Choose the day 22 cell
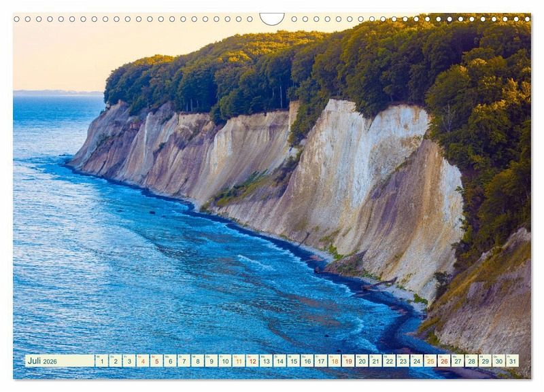Screen dimensions: 544x392 pos(389,361)
